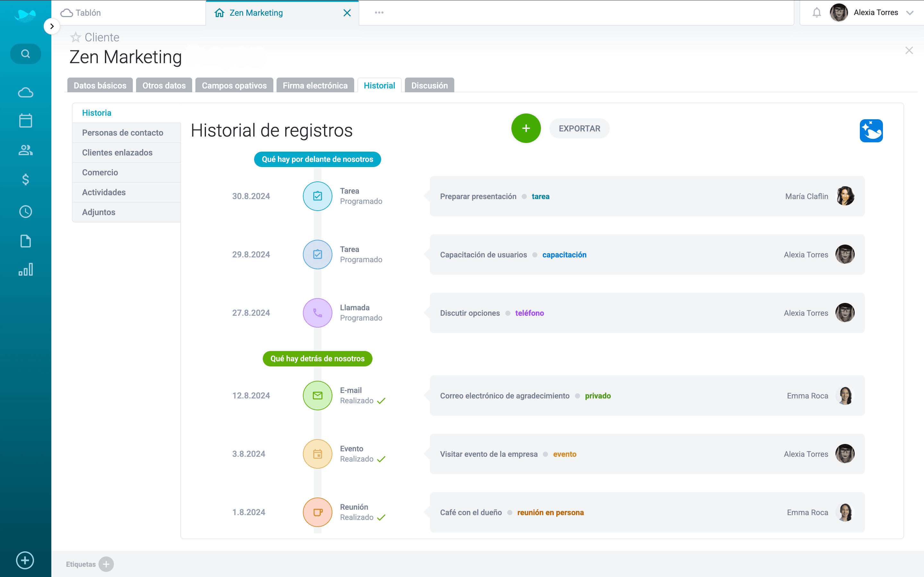
Task: Select the documents icon in the sidebar
Action: point(25,241)
